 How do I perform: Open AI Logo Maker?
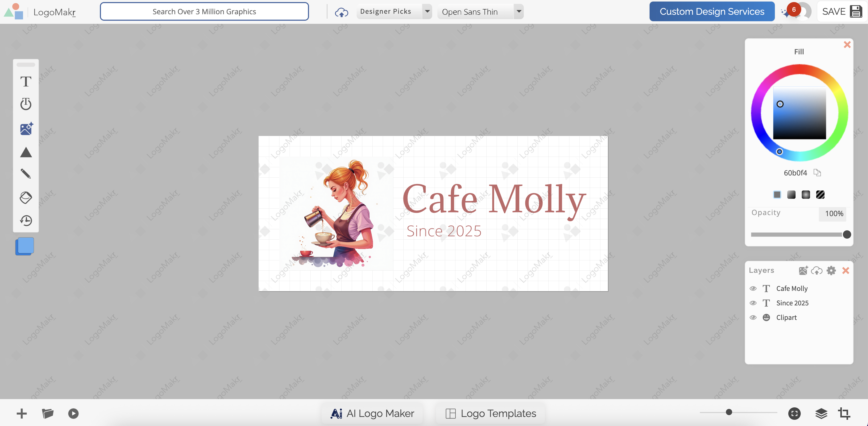tap(372, 413)
